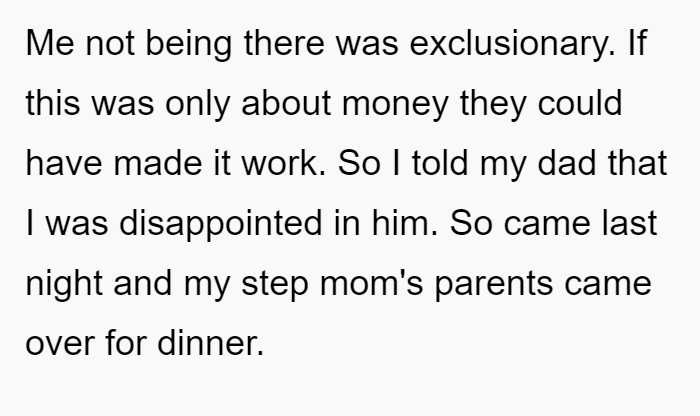Viewport: 700px width, 416px height.
Task: Click the word 'dad' in the third line
Action: tap(567, 163)
